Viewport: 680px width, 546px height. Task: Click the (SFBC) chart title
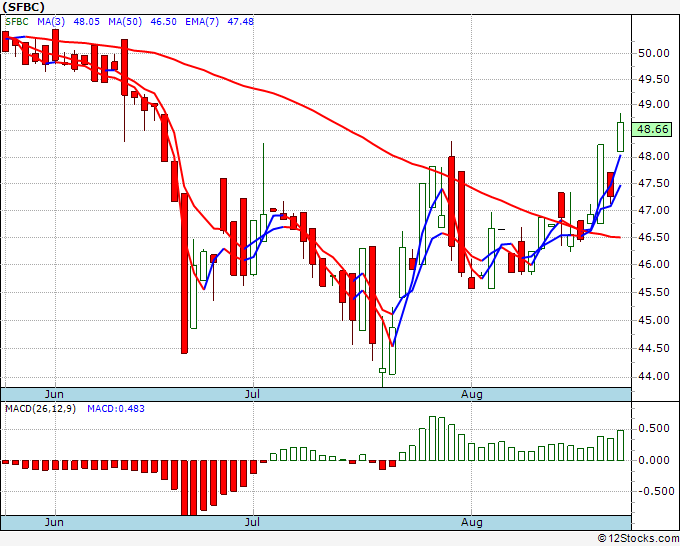click(23, 7)
